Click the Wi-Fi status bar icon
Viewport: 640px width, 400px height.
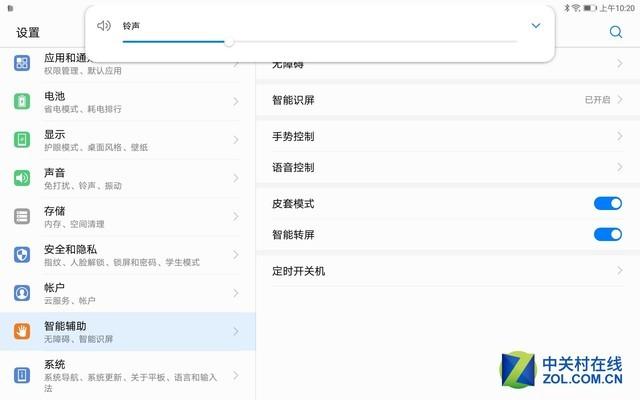pyautogui.click(x=576, y=8)
